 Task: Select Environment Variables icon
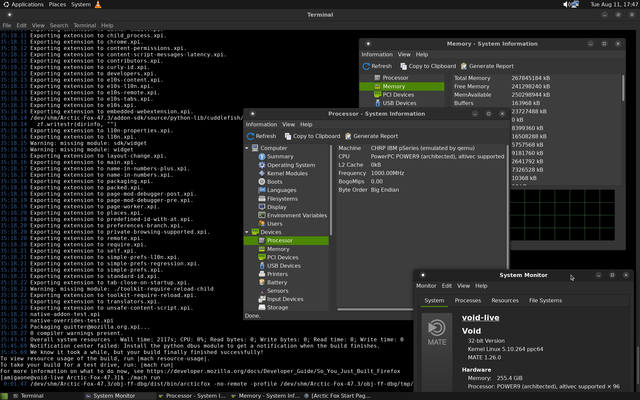tap(262, 215)
